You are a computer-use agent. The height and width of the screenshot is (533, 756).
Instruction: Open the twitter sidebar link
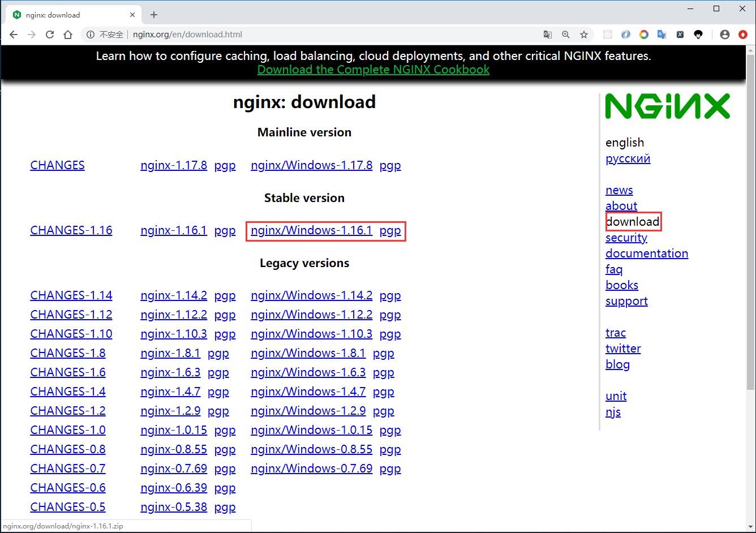(623, 349)
